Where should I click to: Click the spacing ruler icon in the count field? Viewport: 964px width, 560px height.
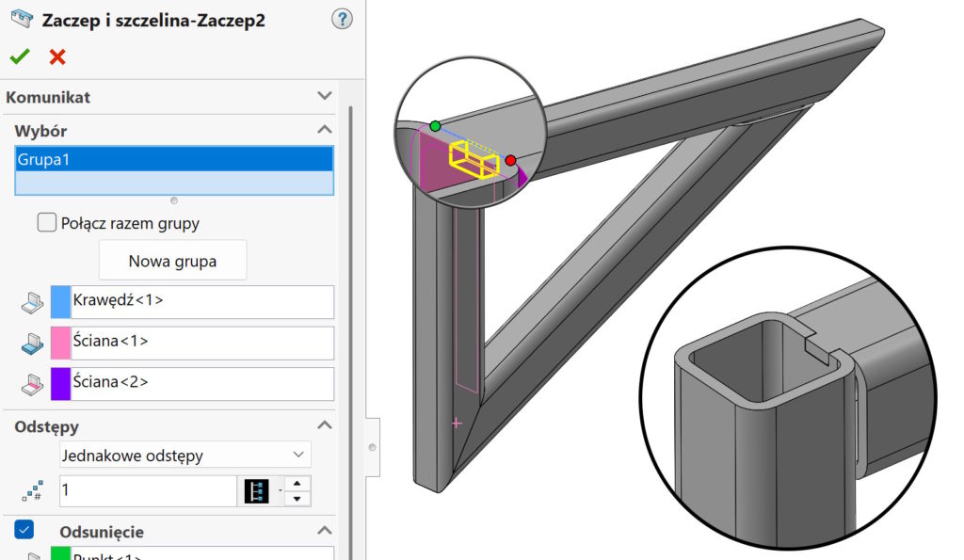pyautogui.click(x=256, y=491)
